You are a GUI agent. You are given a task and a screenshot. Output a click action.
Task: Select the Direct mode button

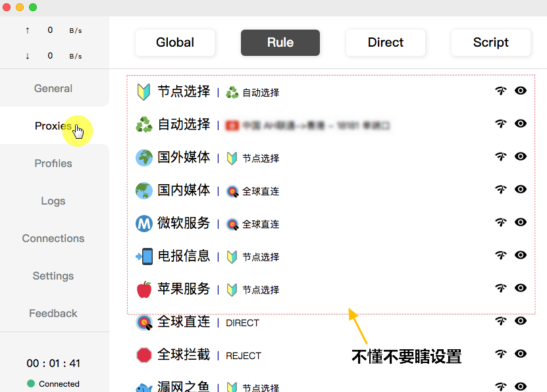(x=386, y=43)
